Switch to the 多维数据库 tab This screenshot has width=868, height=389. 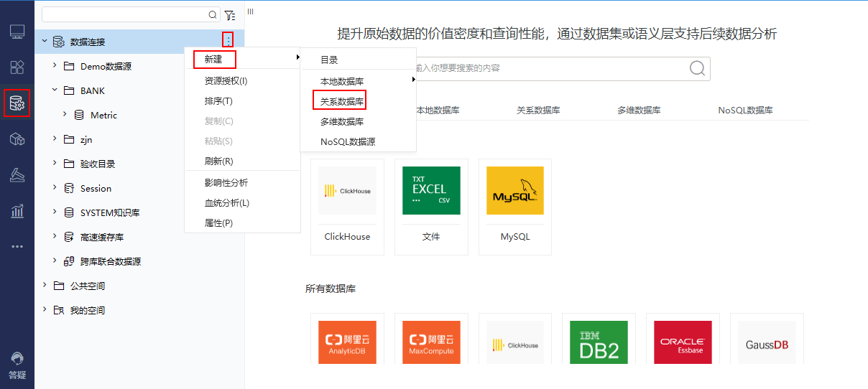pos(639,111)
